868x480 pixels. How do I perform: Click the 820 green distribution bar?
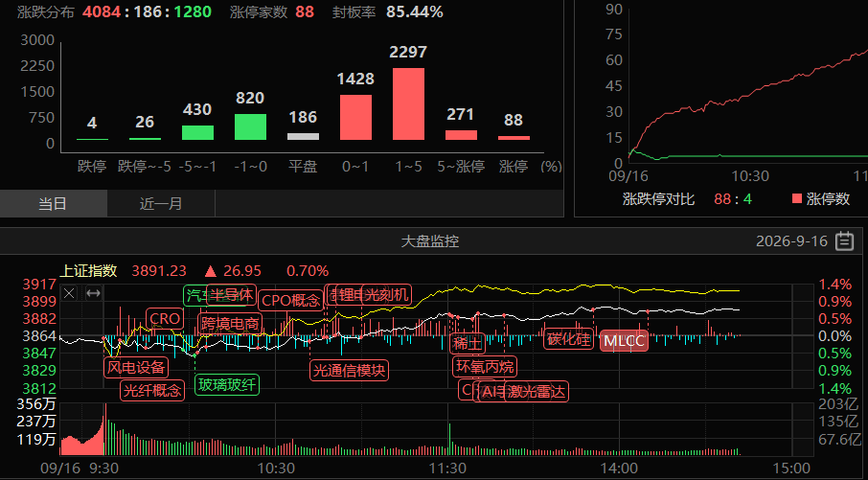pos(250,126)
